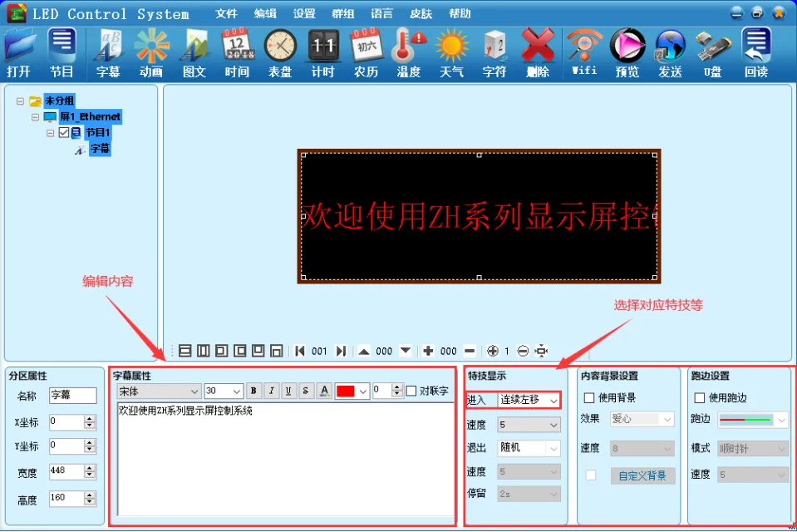Select the 字幕 item in tree
Viewport: 797px width, 532px height.
pyautogui.click(x=100, y=149)
